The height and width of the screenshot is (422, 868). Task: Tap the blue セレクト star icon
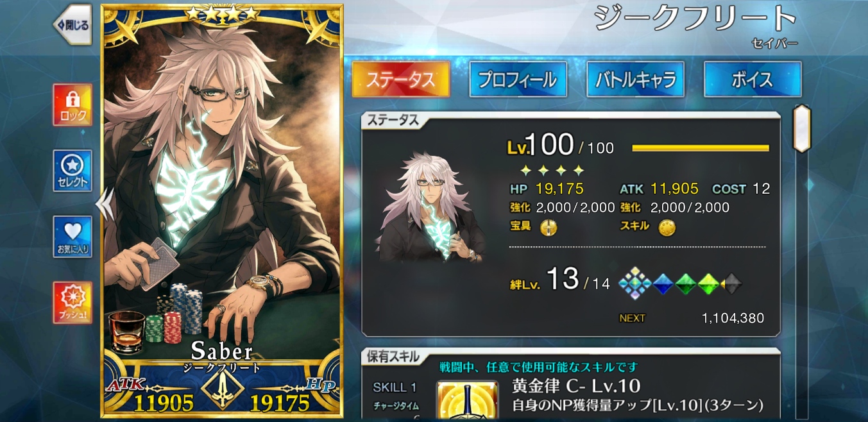pyautogui.click(x=72, y=171)
